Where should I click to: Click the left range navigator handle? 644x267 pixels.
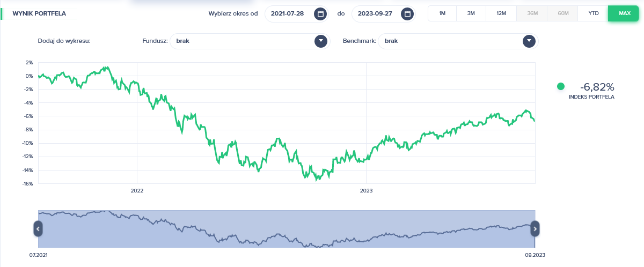38,228
